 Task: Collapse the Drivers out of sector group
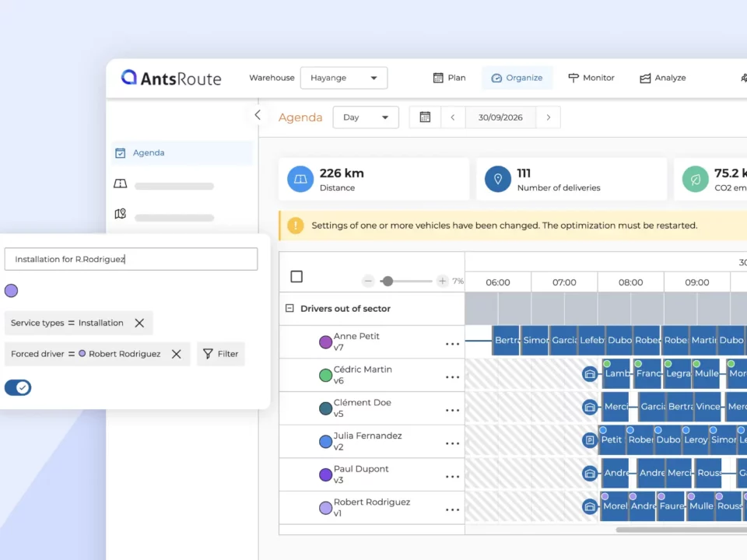tap(289, 308)
